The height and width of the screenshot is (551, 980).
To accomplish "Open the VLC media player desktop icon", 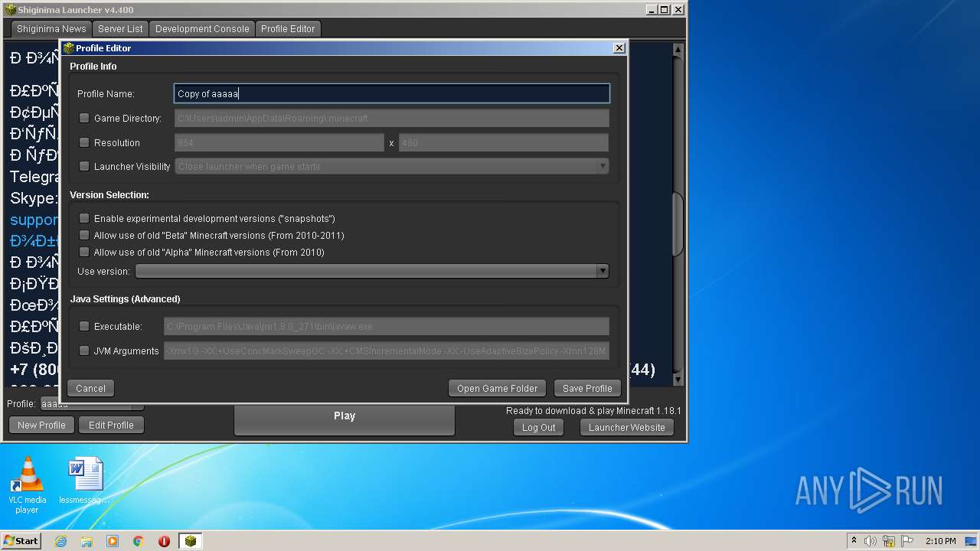I will click(x=28, y=485).
